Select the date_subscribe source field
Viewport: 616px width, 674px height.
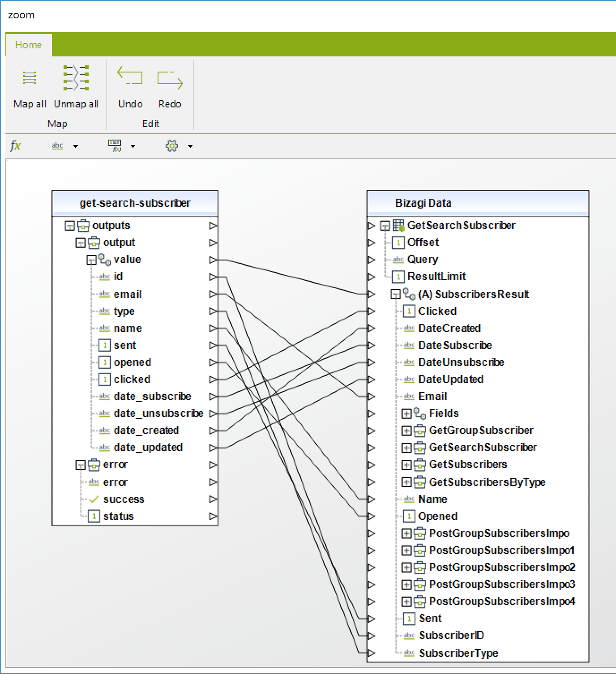pos(152,396)
